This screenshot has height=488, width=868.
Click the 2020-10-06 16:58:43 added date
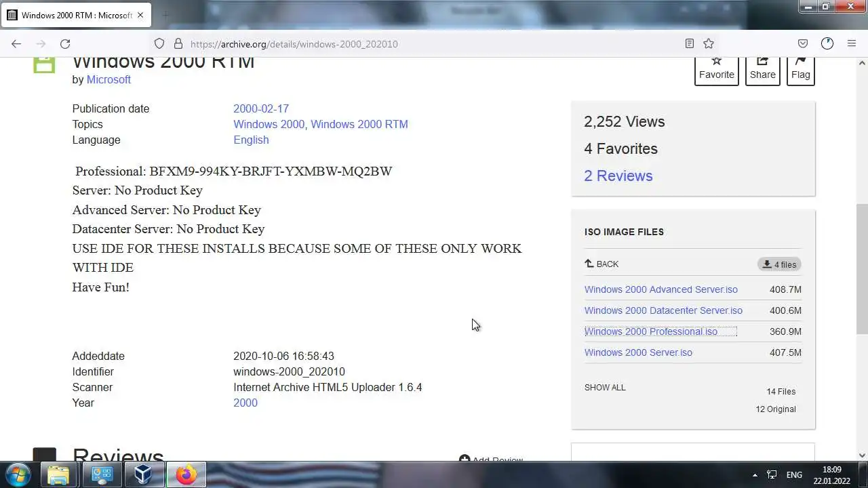coord(283,356)
